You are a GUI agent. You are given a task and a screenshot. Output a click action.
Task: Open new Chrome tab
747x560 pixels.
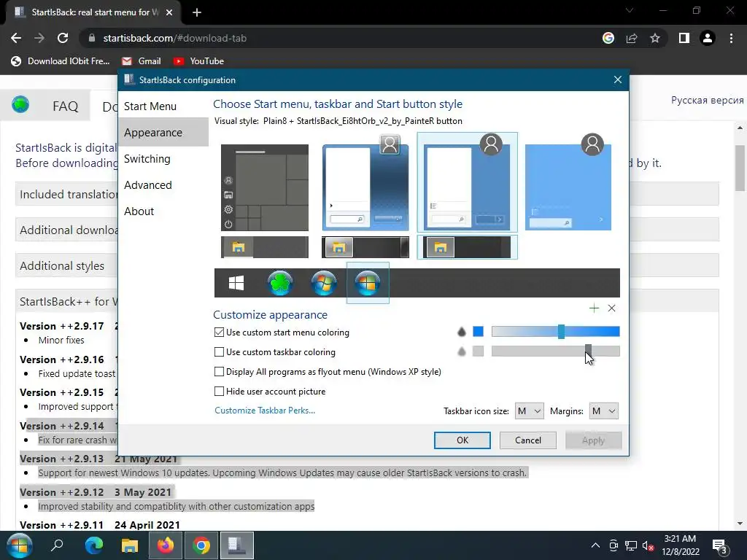[197, 12]
